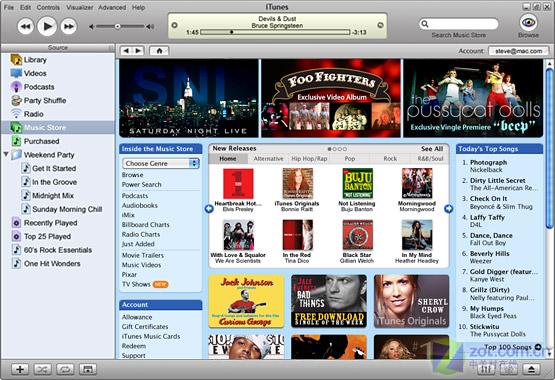This screenshot has height=380, width=555.
Task: Click the track progress bar for Devils & Dust
Action: pyautogui.click(x=275, y=32)
